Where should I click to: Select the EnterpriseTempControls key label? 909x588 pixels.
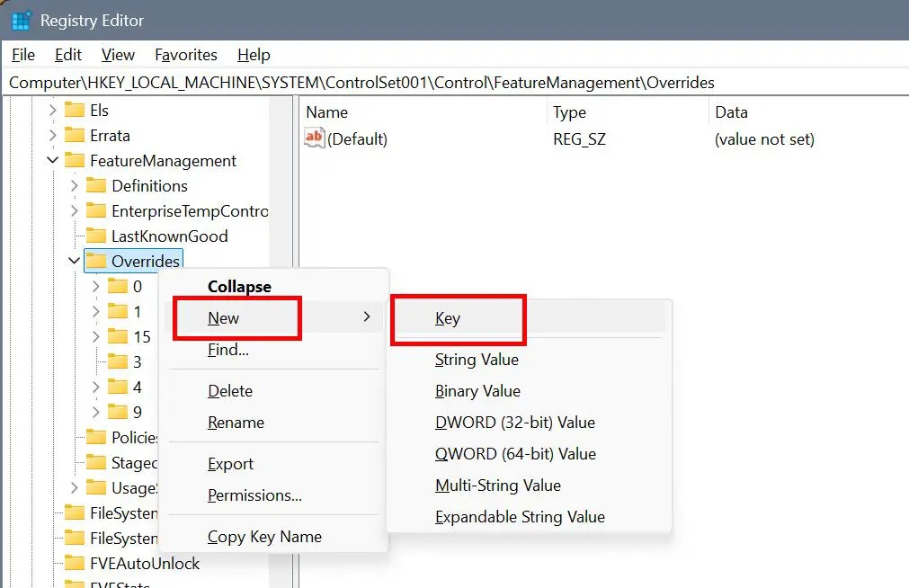coord(190,211)
